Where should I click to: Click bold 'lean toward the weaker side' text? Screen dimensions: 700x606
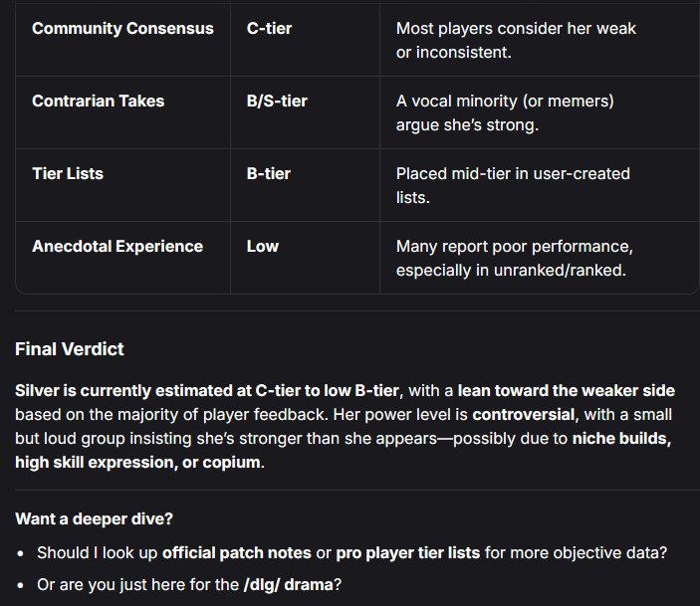coord(566,391)
